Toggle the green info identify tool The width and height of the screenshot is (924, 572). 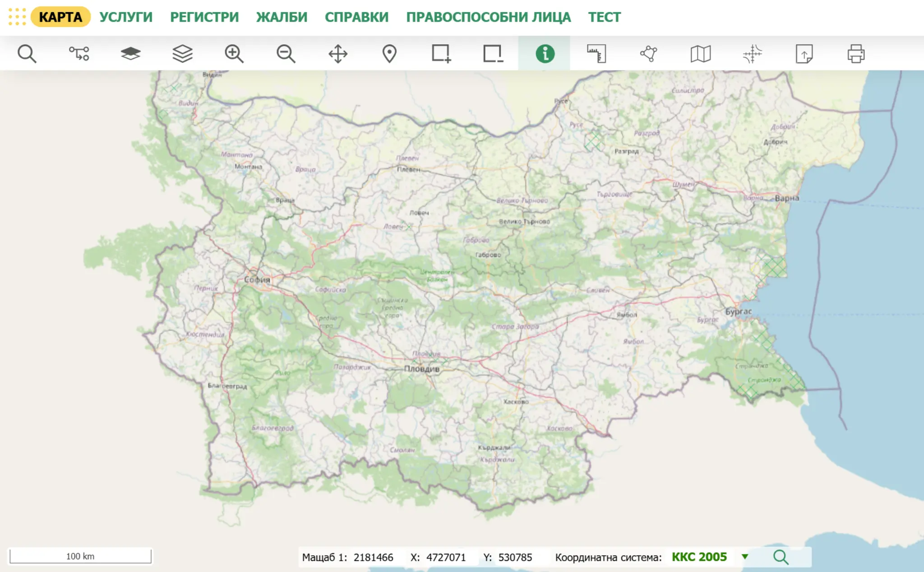pos(545,54)
